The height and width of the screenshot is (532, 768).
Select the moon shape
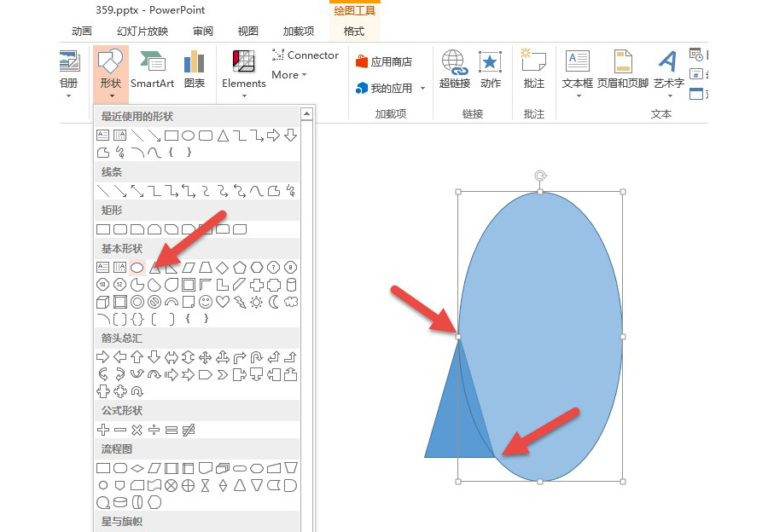274,302
